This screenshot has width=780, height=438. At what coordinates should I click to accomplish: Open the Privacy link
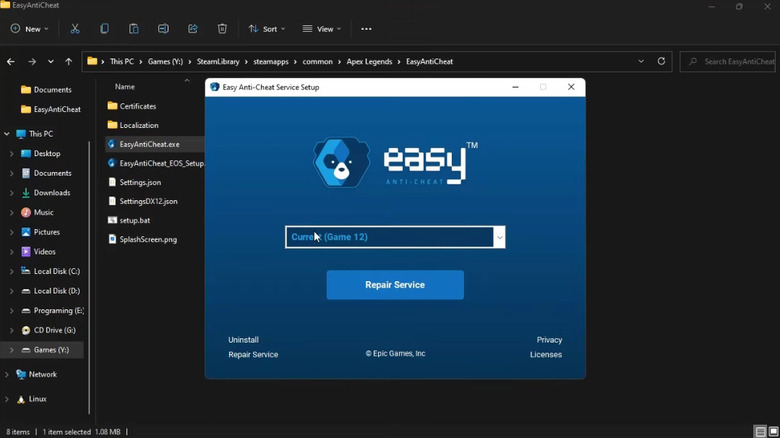click(549, 340)
